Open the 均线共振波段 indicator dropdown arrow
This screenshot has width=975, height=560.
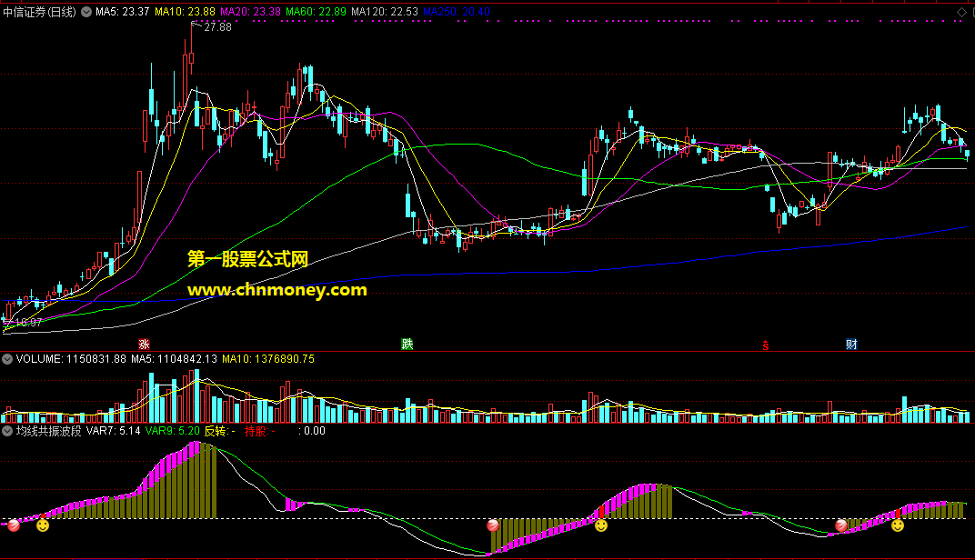pos(7,431)
